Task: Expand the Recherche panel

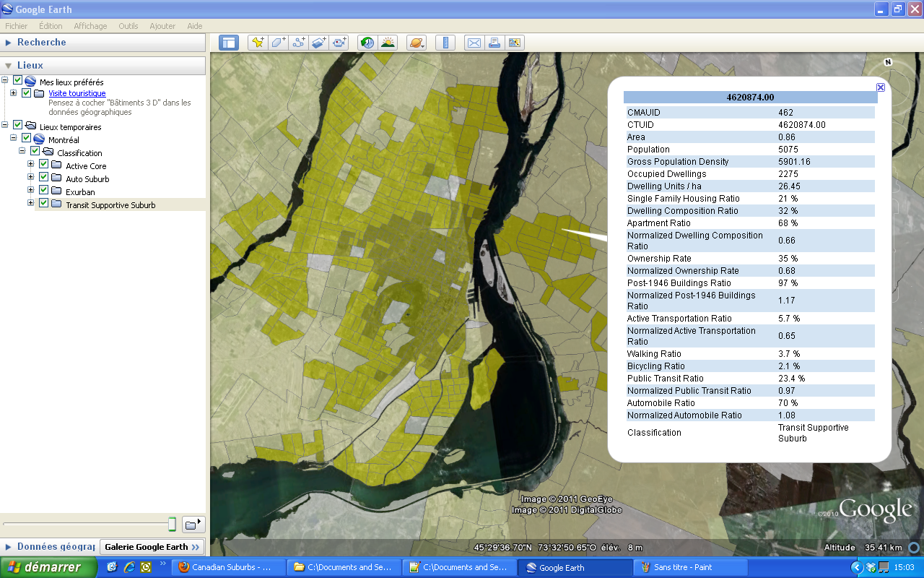Action: click(x=9, y=43)
